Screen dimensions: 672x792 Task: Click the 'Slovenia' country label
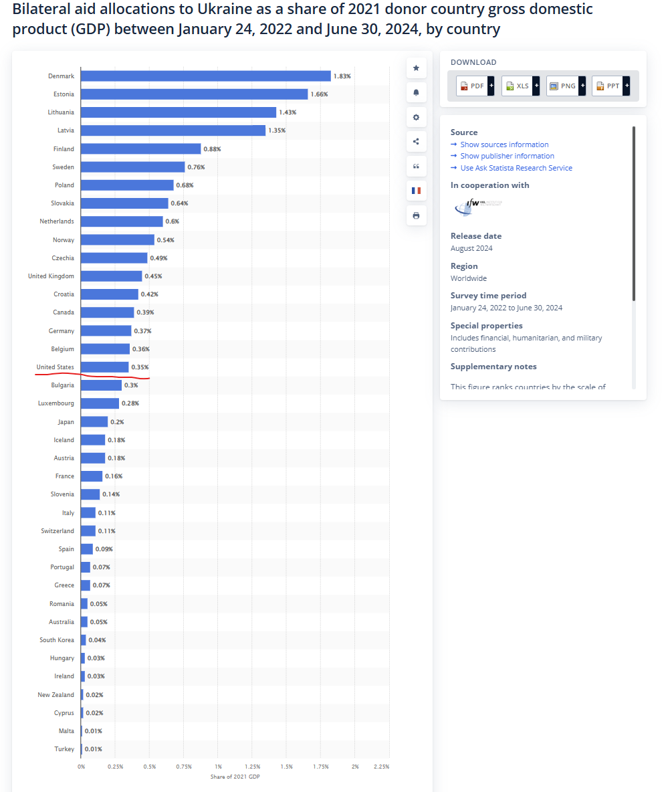[x=62, y=494]
